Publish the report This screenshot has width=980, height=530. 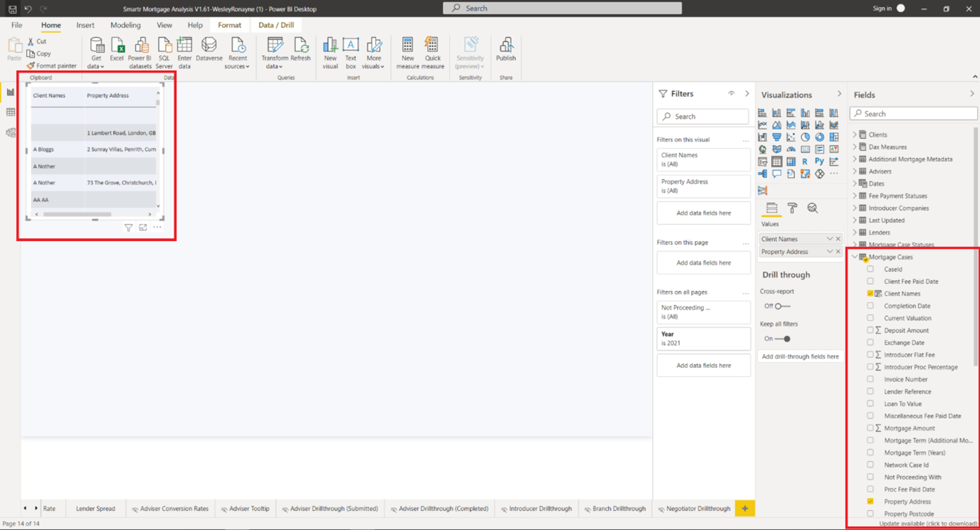[x=506, y=50]
